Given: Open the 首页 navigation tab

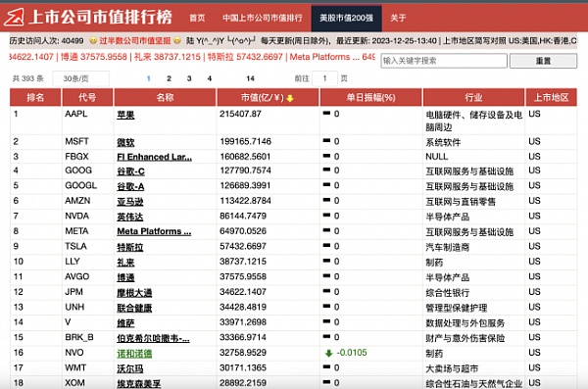Looking at the screenshot, I should (197, 18).
